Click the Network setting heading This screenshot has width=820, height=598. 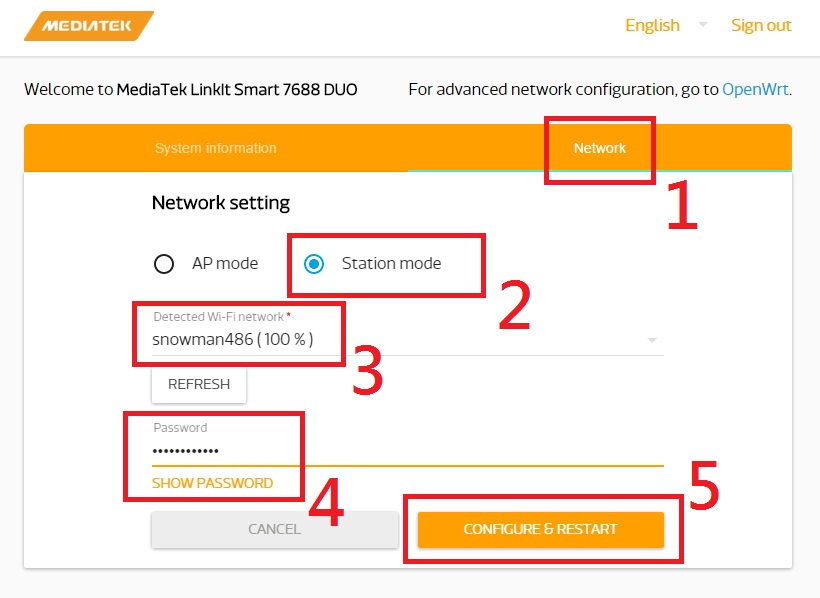pos(221,203)
